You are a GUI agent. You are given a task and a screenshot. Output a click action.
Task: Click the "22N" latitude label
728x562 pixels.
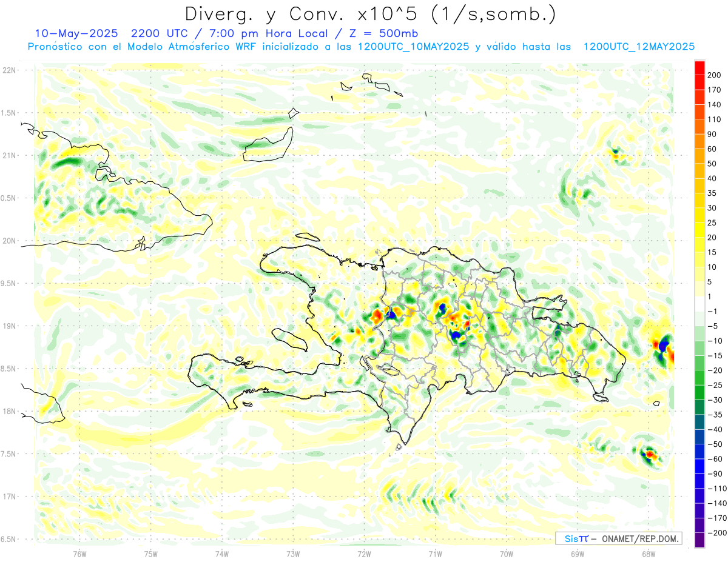point(9,70)
